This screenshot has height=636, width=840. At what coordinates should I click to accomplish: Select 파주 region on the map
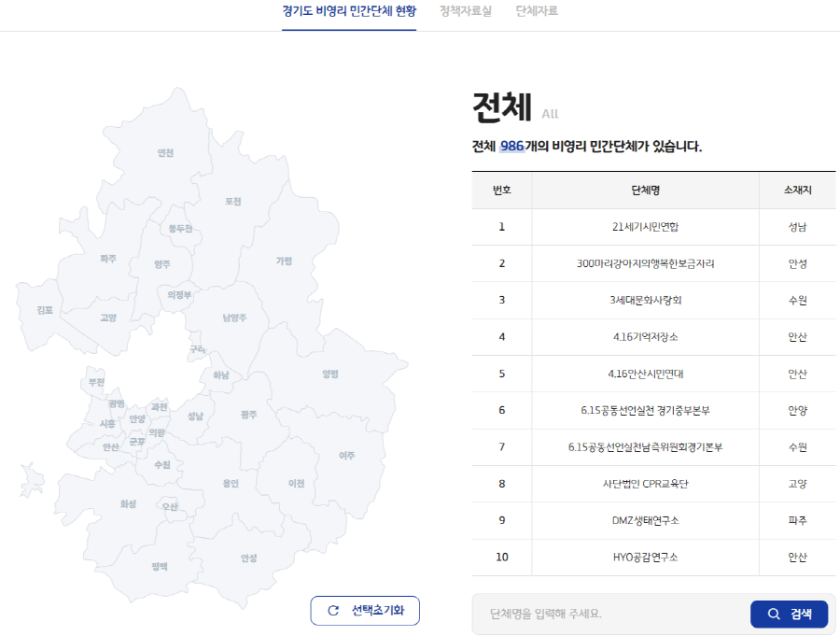click(x=108, y=259)
